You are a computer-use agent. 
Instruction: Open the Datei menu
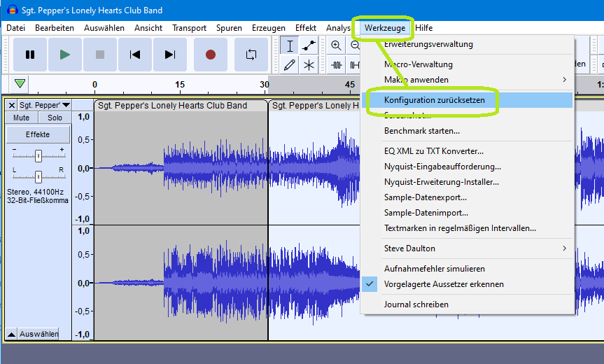(x=16, y=28)
